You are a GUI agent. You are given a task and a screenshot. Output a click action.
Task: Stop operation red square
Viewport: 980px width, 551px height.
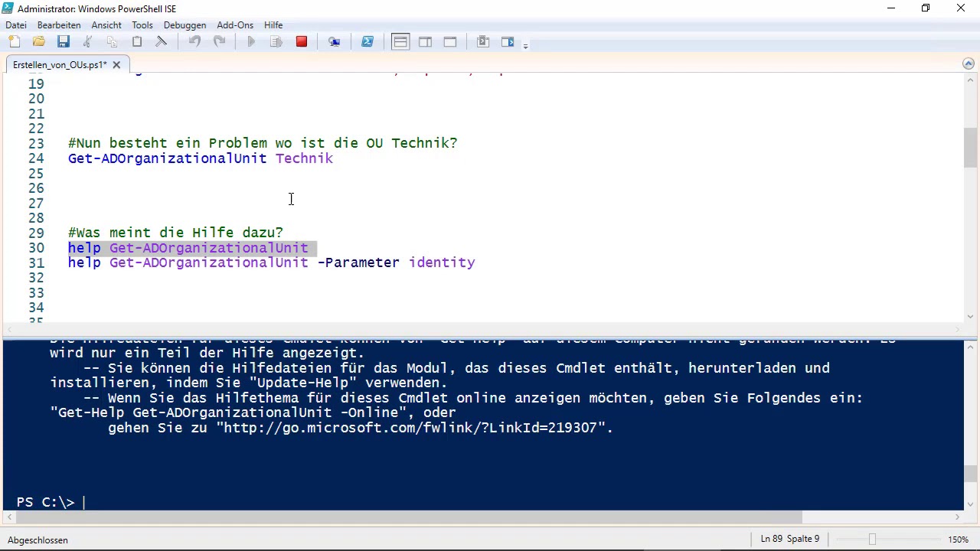click(x=302, y=42)
